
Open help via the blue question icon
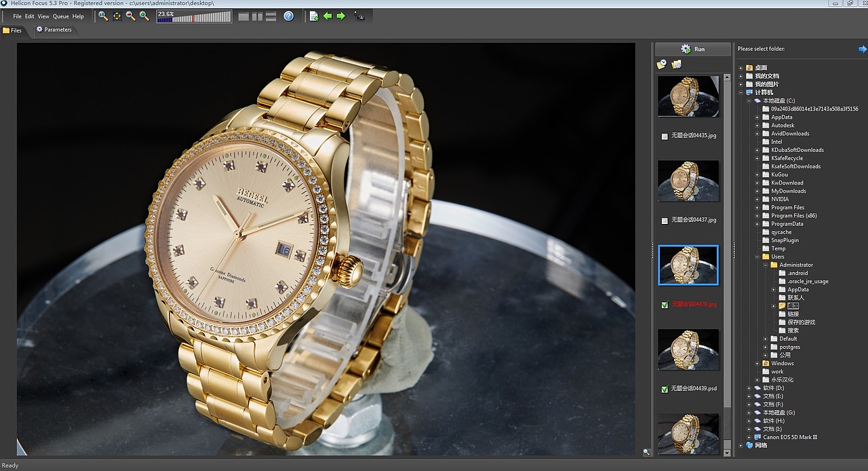point(289,16)
